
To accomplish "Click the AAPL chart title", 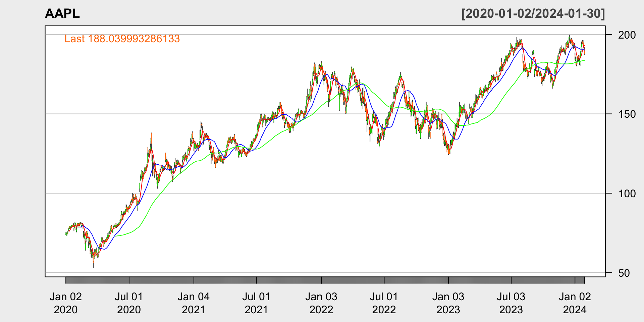I will click(x=62, y=13).
